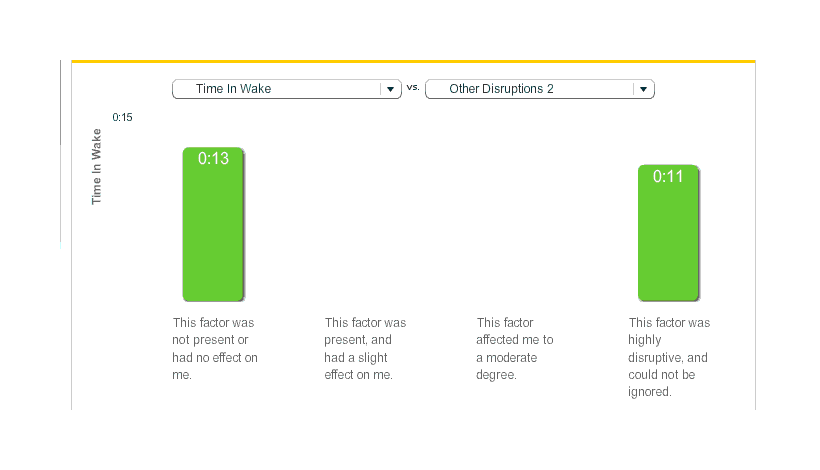Viewport: 820px width, 470px height.
Task: Click the 0:15 axis tick label
Action: pyautogui.click(x=122, y=117)
